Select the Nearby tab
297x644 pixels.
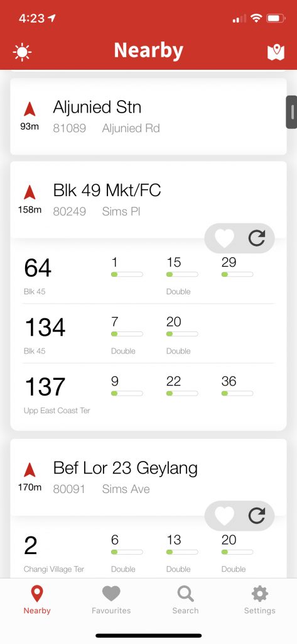pyautogui.click(x=37, y=600)
